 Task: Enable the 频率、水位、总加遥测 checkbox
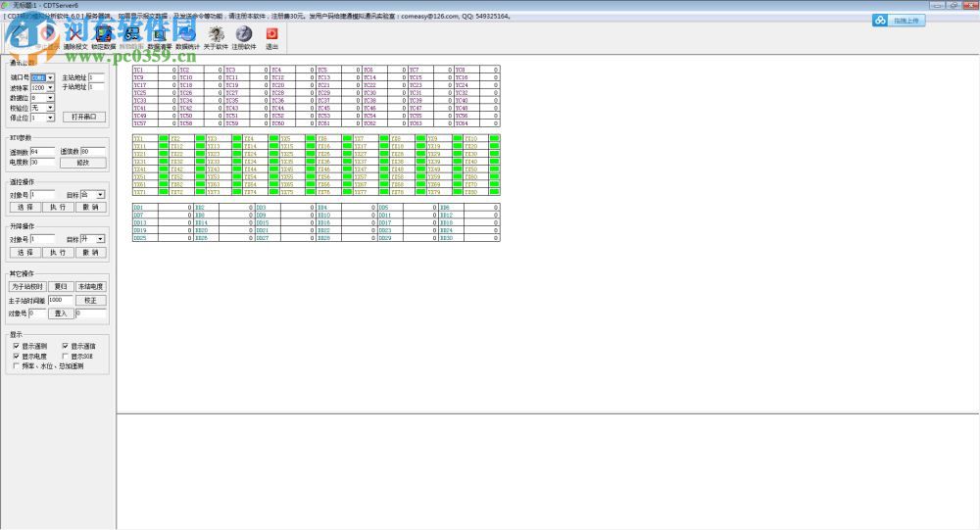[x=17, y=365]
